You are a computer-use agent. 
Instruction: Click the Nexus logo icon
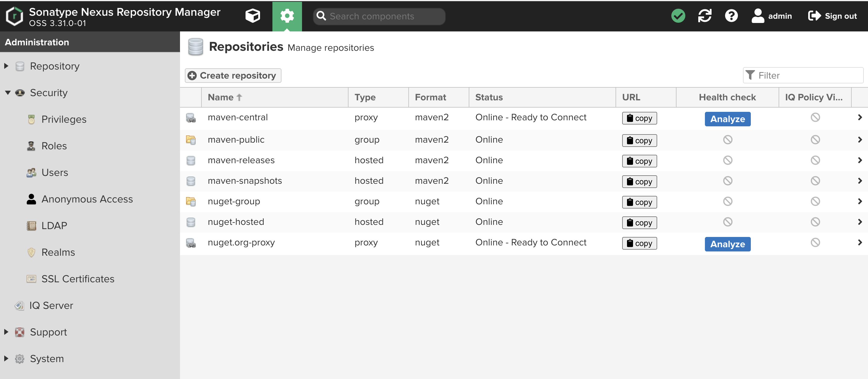(x=14, y=16)
